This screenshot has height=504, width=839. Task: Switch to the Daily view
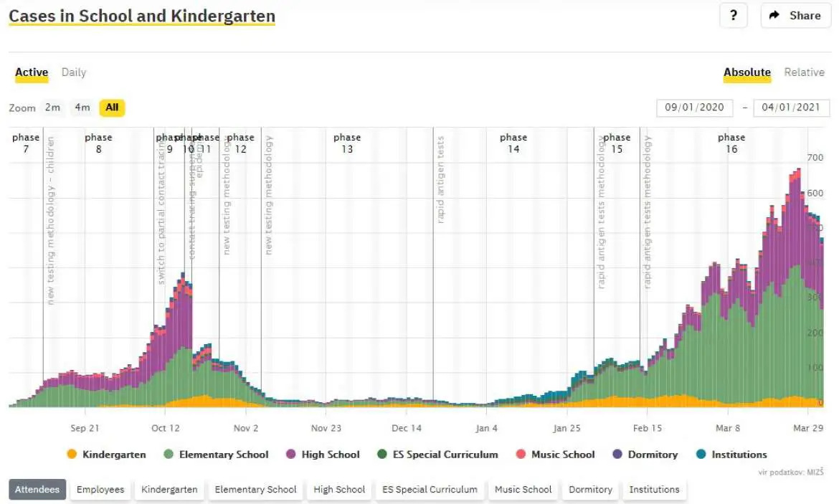click(x=74, y=72)
